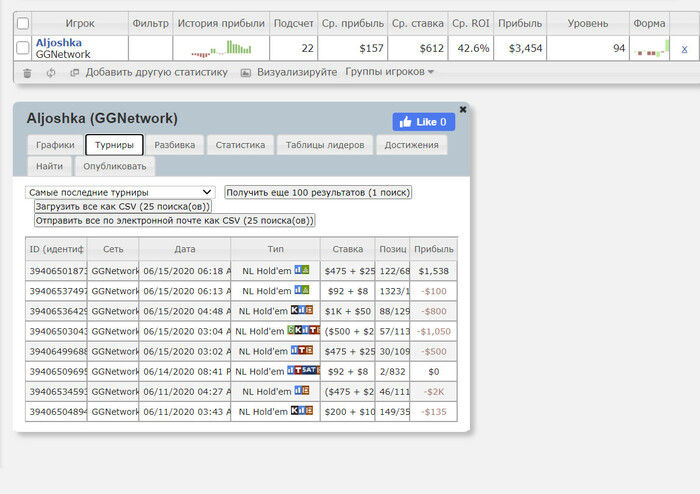Click the $157 average profit value
The width and height of the screenshot is (700, 494).
(371, 48)
